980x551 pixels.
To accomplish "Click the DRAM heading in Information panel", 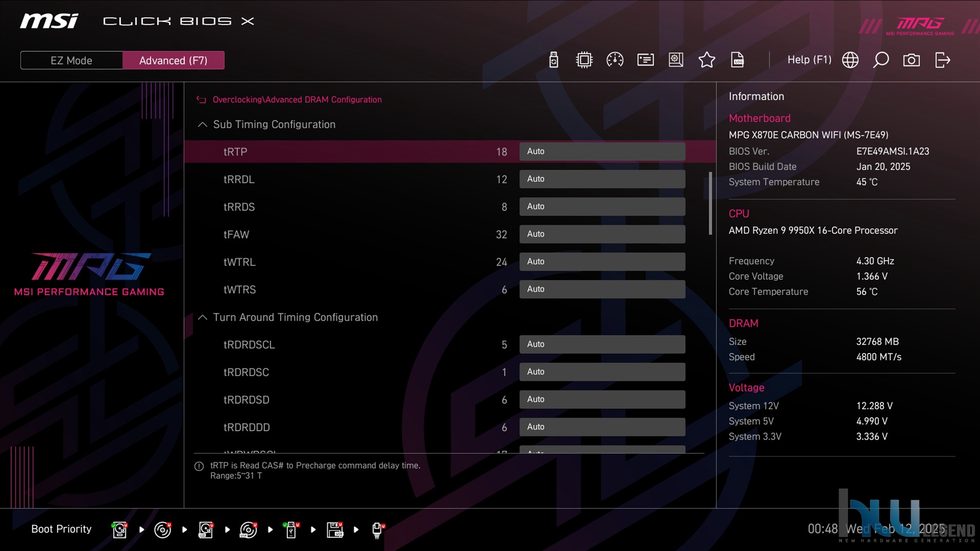I will pos(743,323).
